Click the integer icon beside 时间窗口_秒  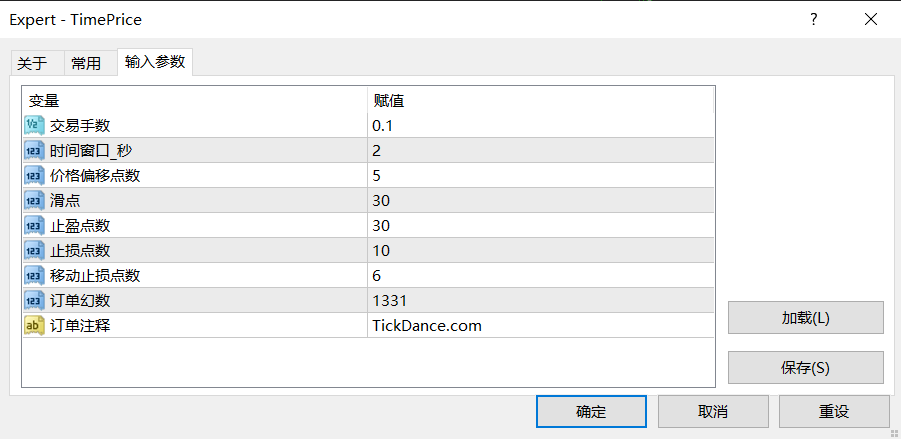33,150
